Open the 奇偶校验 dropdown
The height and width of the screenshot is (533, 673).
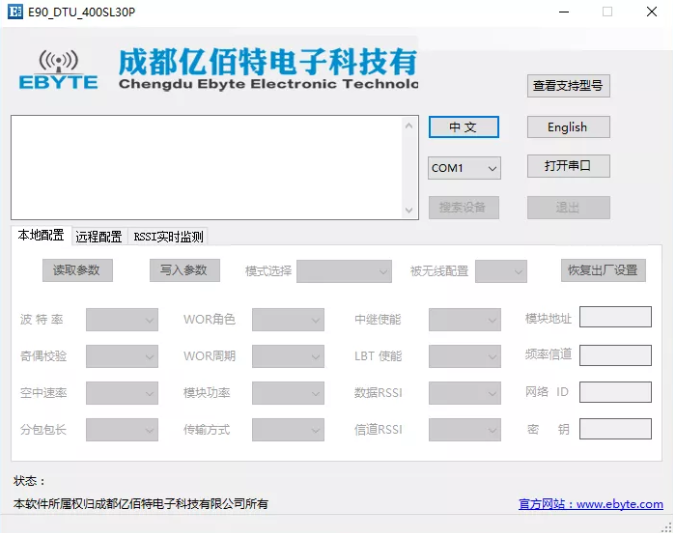point(122,356)
